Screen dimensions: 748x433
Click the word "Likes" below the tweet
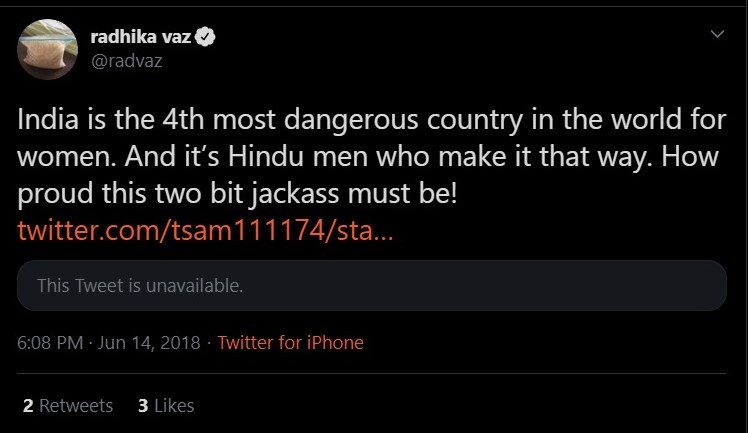click(x=174, y=405)
